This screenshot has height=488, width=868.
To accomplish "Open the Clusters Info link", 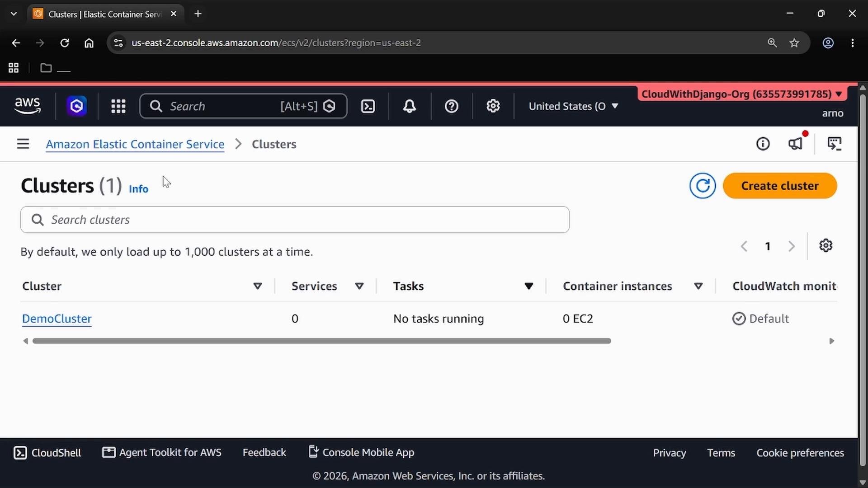I will [138, 189].
